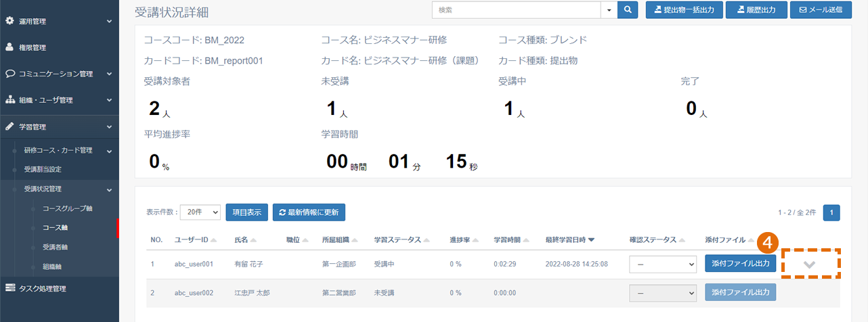
Task: Click the 権限管理 person icon
Action: pos(9,47)
